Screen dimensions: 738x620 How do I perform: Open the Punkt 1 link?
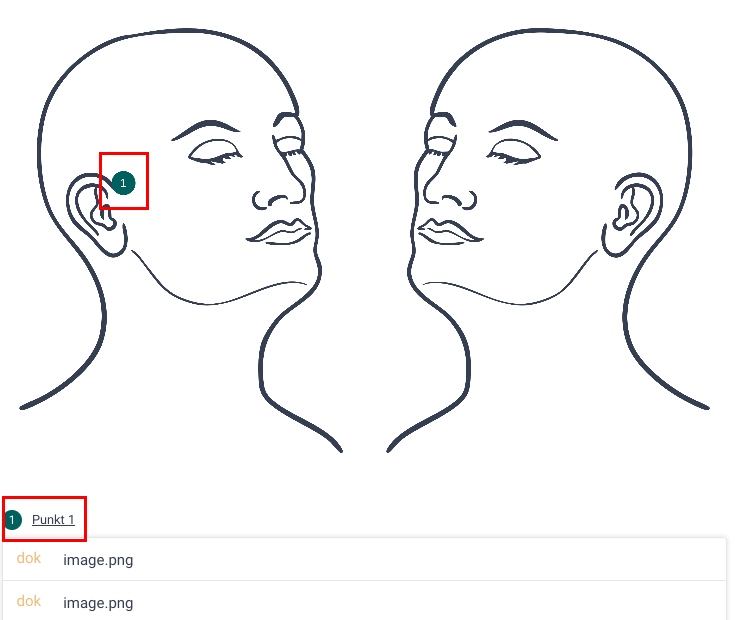pyautogui.click(x=53, y=520)
